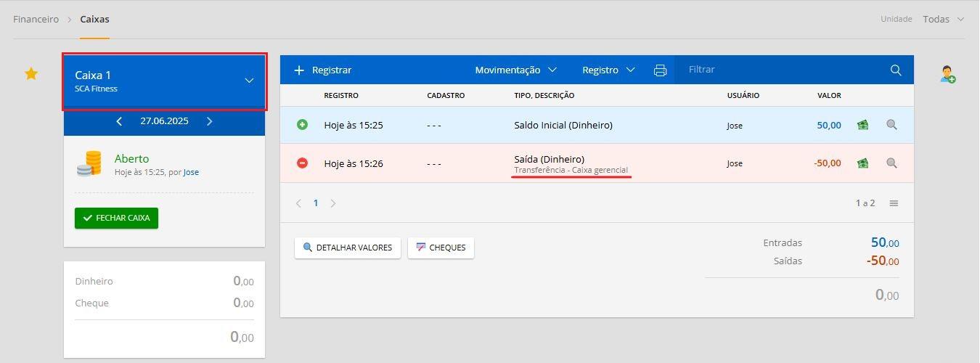Select the Caixas breadcrumb tab
The image size is (980, 363).
94,19
